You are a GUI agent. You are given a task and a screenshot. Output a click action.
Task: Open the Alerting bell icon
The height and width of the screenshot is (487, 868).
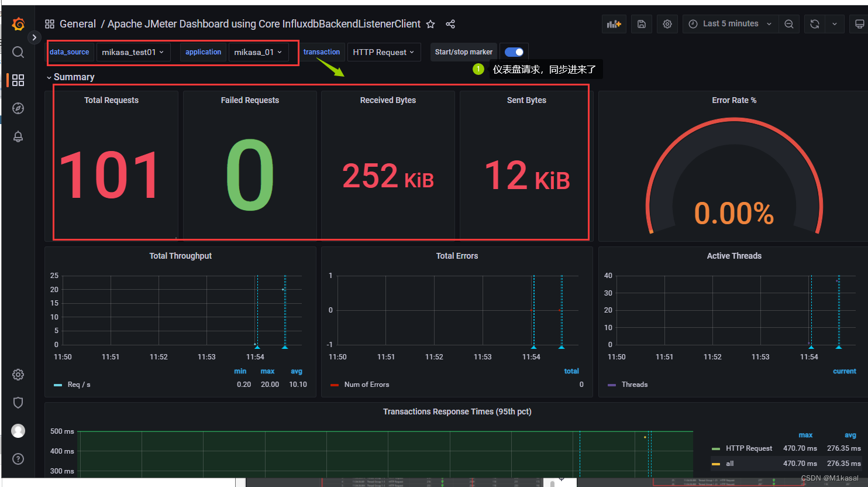point(18,136)
